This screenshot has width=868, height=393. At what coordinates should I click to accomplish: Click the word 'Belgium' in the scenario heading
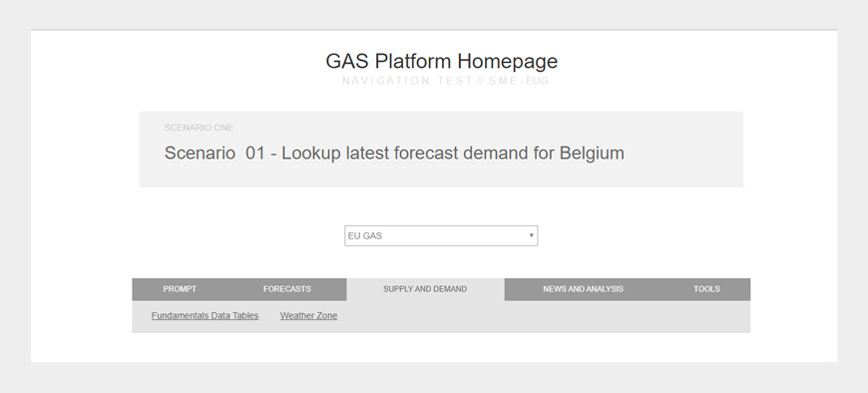click(592, 153)
